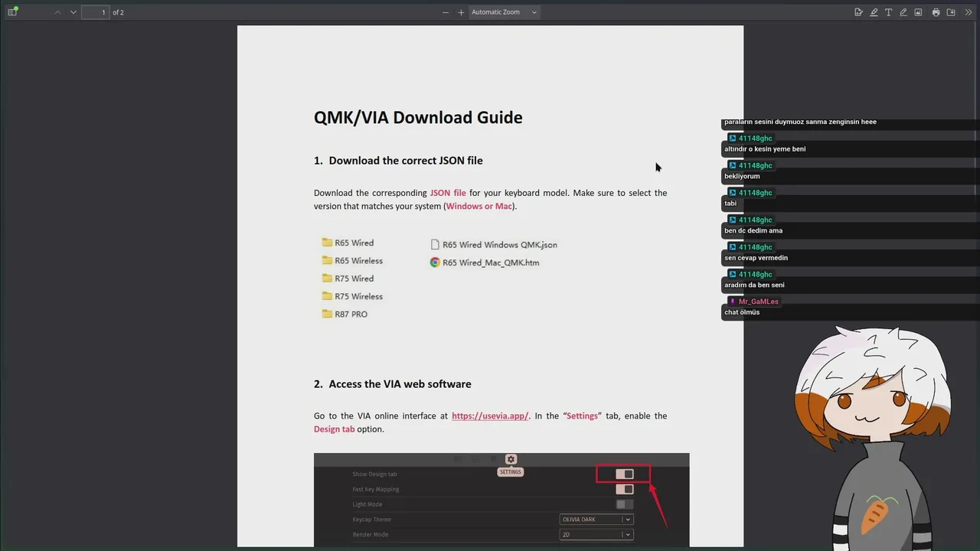Screen dimensions: 980x551
Task: Save the PDF with the download icon
Action: 951,12
